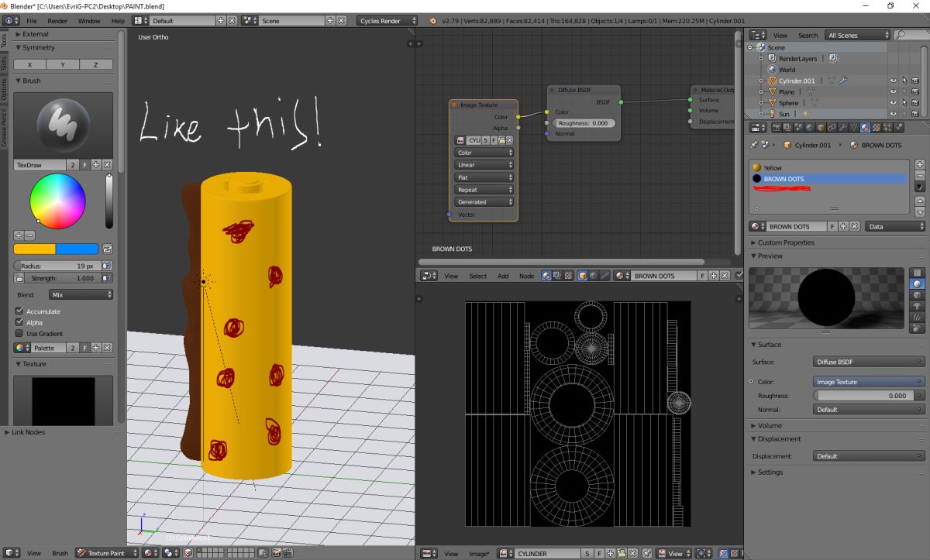Open the File menu
This screenshot has height=560, width=930.
click(31, 21)
